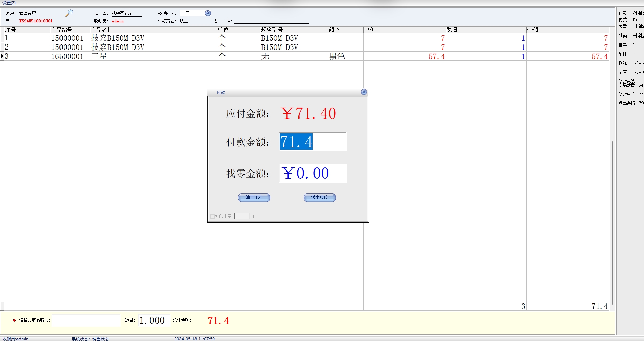Image resolution: width=644 pixels, height=341 pixels.
Task: Click the 数量 field showing 1.000
Action: coord(153,320)
